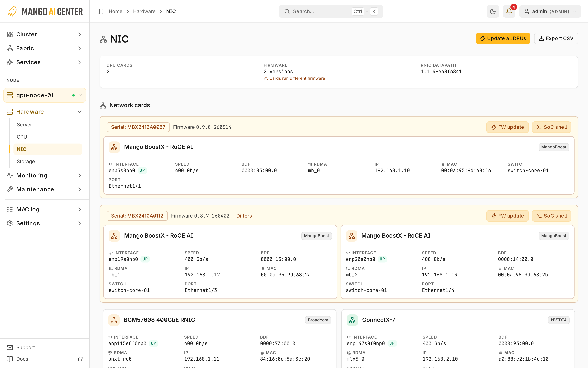Open Docs external link icon
588x368 pixels.
pos(80,359)
